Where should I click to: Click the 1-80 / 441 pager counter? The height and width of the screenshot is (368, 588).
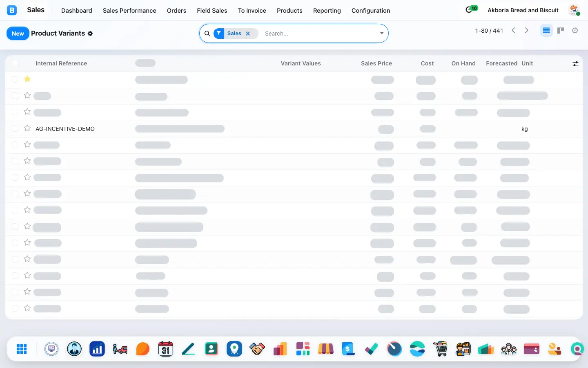point(489,31)
